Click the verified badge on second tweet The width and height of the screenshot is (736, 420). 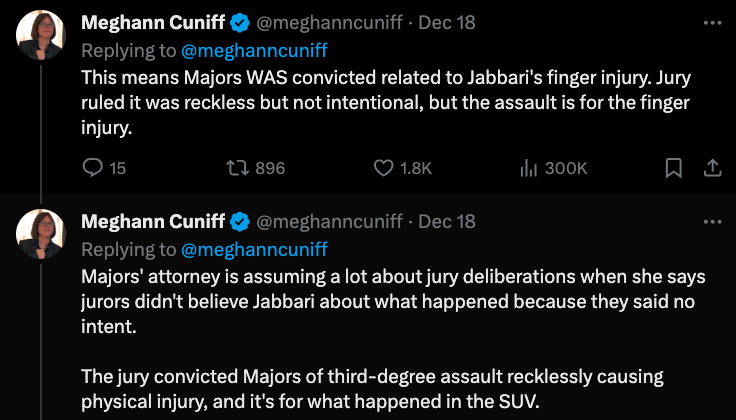pos(240,221)
